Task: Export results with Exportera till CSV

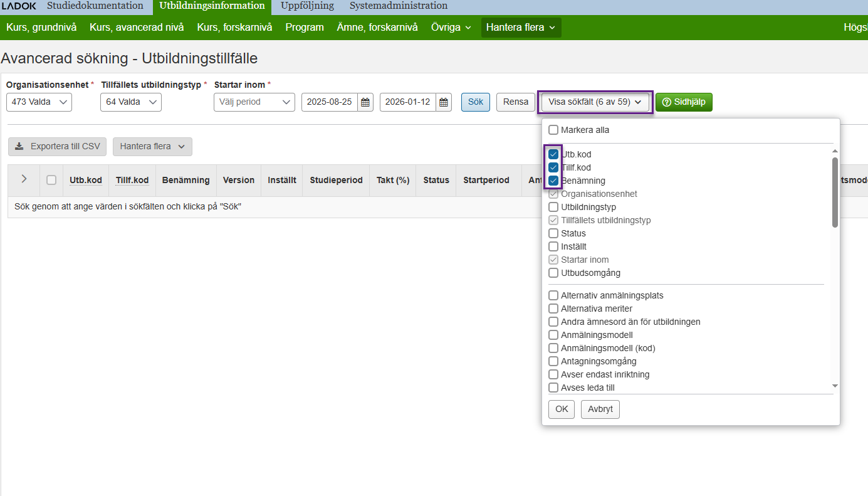Action: point(58,147)
